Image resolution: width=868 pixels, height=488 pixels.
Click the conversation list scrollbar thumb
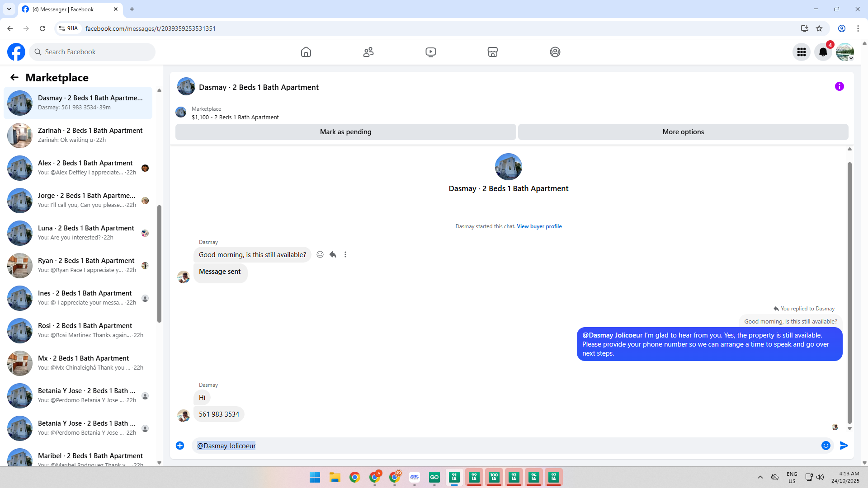[159, 264]
